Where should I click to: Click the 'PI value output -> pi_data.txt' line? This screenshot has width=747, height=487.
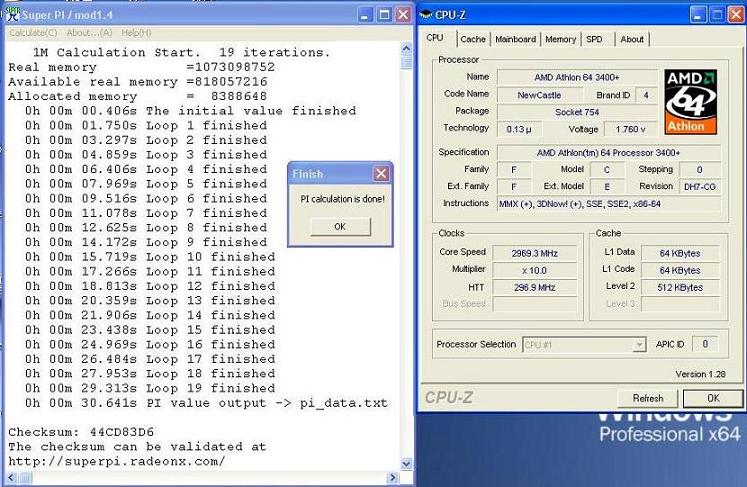[206, 403]
